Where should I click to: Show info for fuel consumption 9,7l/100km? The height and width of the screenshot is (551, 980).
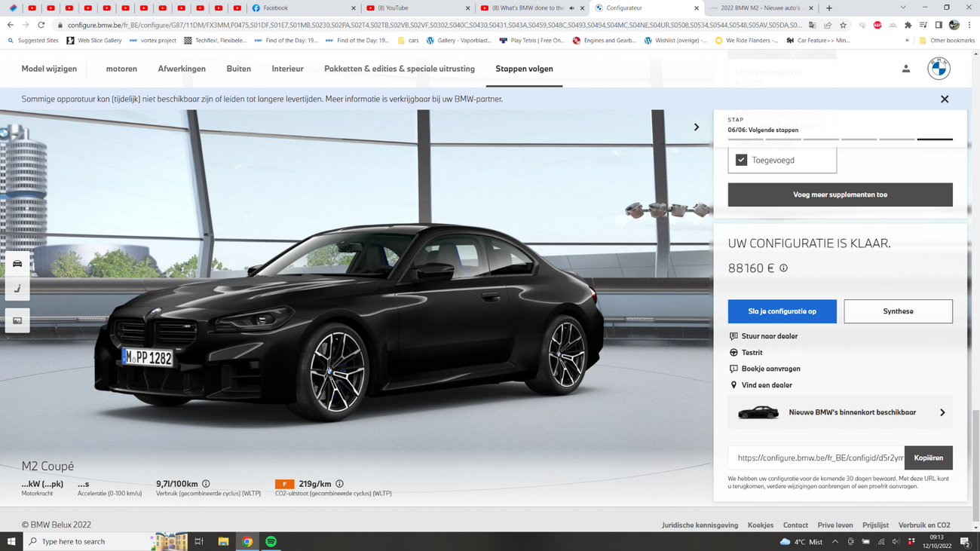click(206, 484)
